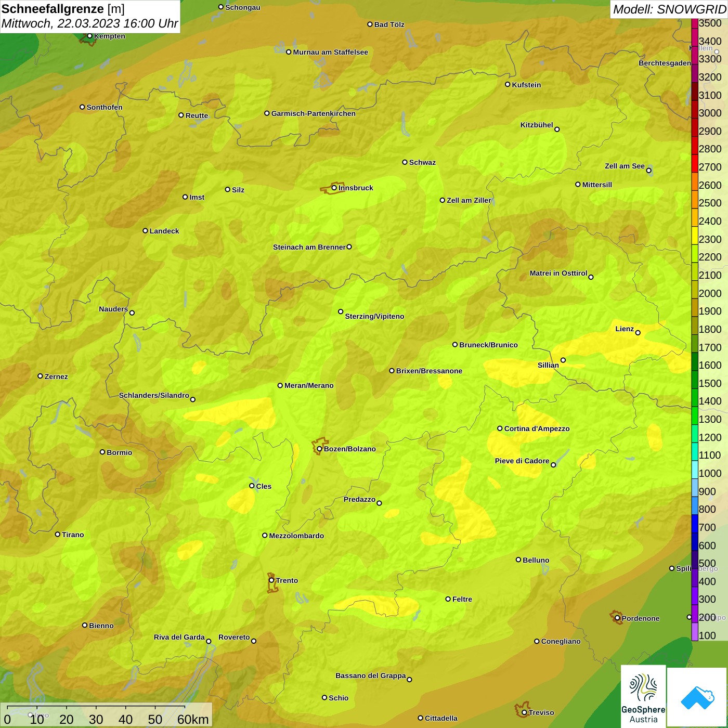
Task: Click the Rovereto label
Action: tap(234, 637)
